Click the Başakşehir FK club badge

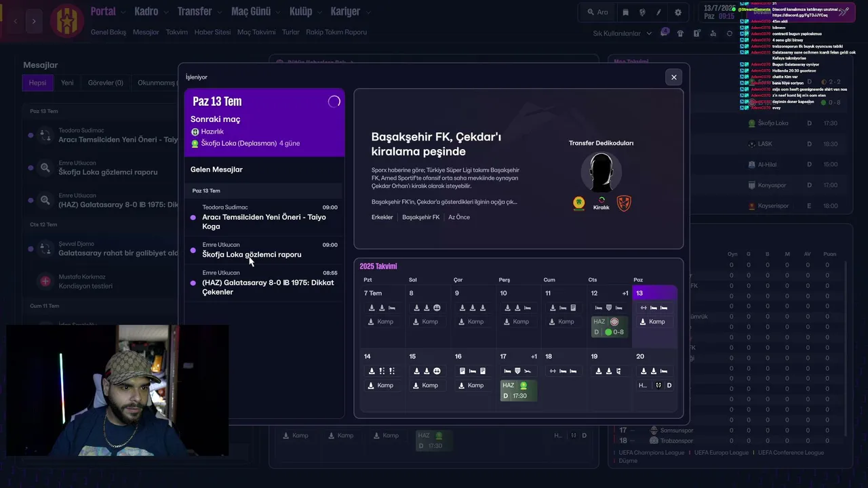coord(624,202)
